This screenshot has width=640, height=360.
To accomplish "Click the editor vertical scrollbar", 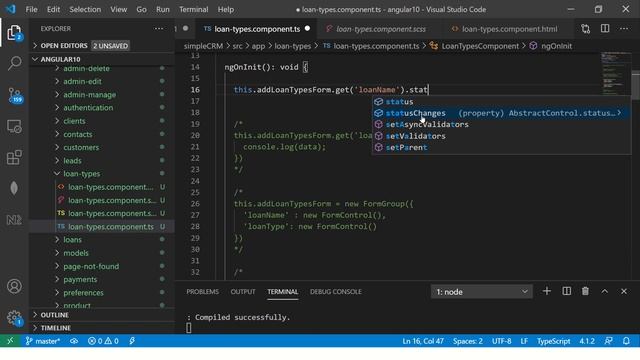I will point(636,85).
